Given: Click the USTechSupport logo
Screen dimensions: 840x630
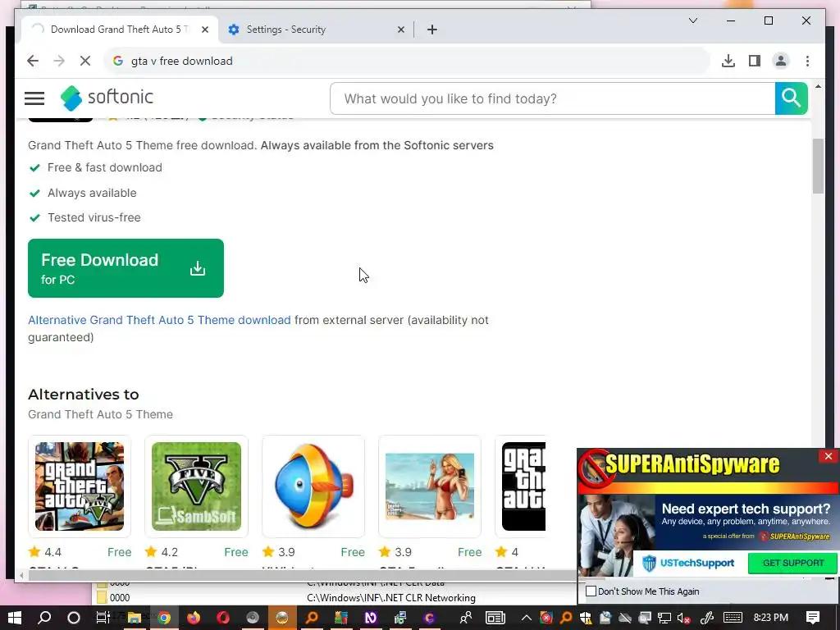Looking at the screenshot, I should (x=689, y=563).
